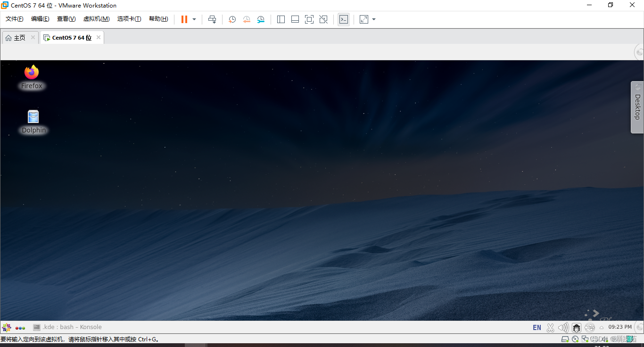Open the Desktop folder view side tab
The image size is (644, 347).
tap(637, 107)
